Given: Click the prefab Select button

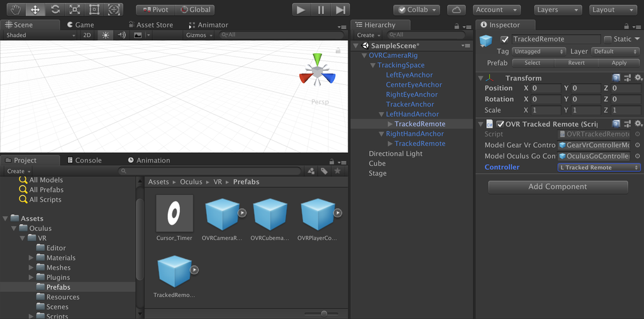Looking at the screenshot, I should point(533,64).
